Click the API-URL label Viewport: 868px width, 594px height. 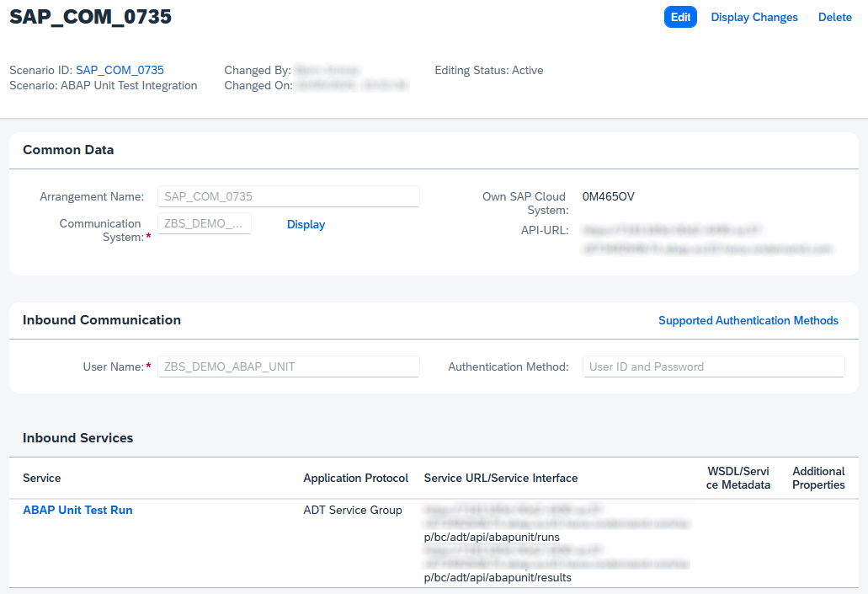pos(545,230)
